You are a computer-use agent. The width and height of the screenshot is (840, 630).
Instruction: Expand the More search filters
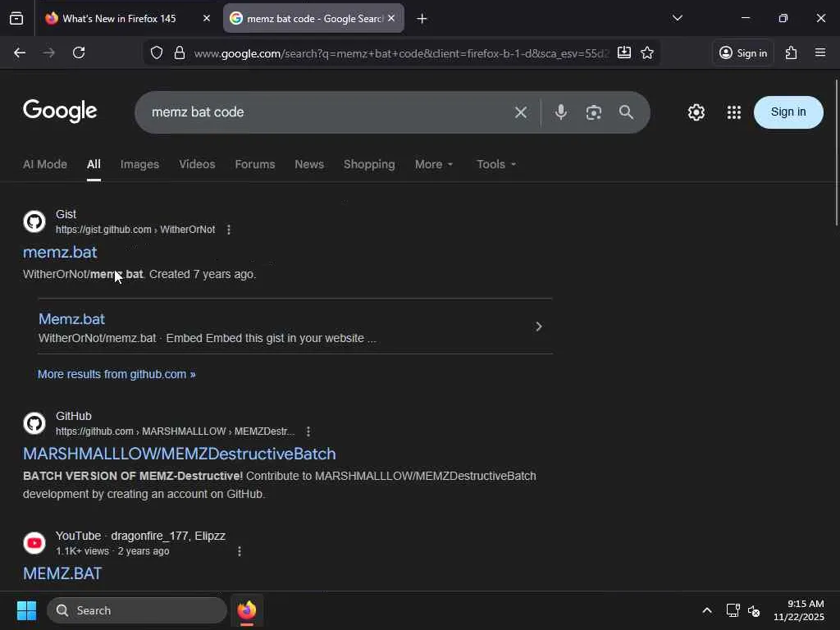pyautogui.click(x=434, y=164)
